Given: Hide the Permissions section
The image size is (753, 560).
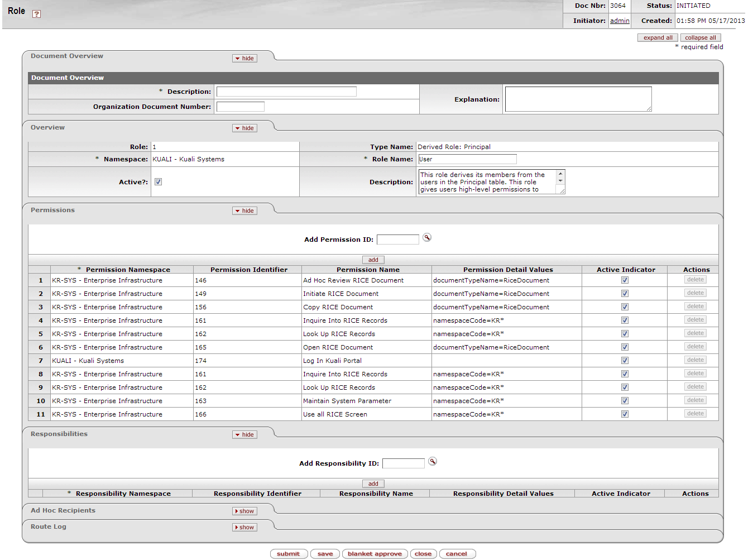Looking at the screenshot, I should click(244, 211).
